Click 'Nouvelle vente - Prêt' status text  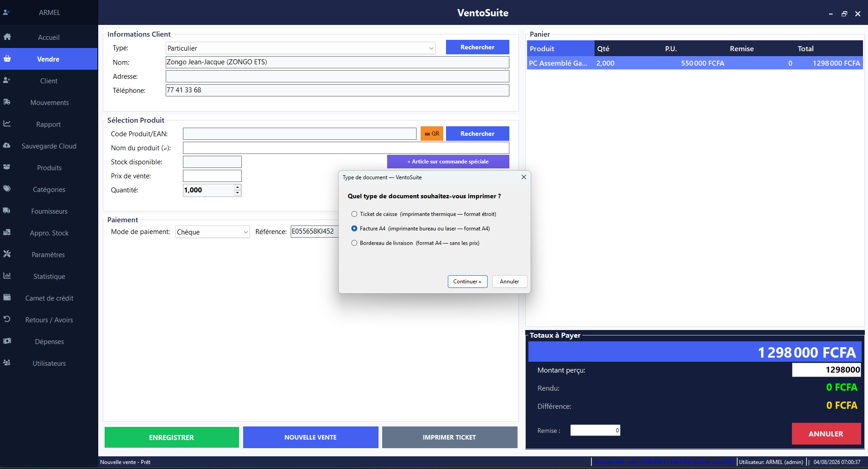125,462
